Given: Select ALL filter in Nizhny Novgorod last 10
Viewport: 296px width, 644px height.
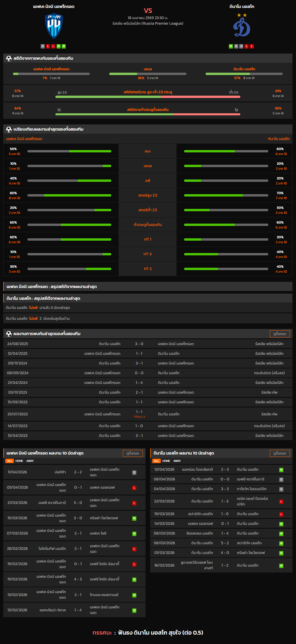Looking at the screenshot, I should [x=9, y=461].
